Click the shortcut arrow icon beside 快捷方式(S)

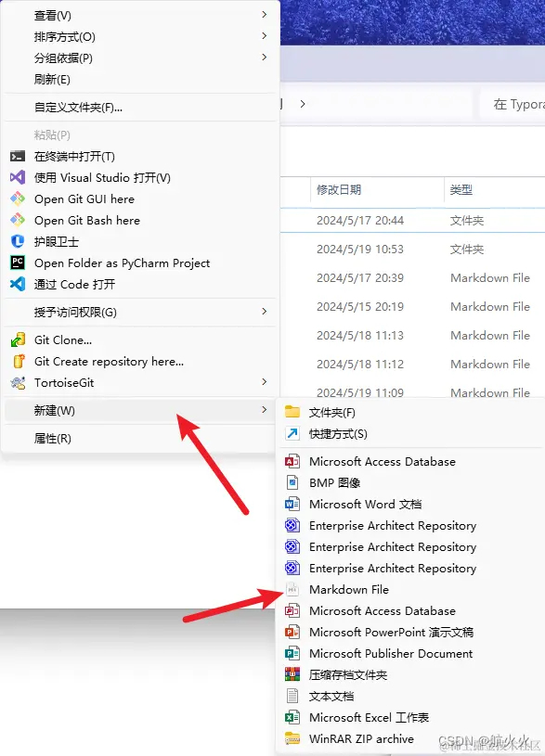292,433
